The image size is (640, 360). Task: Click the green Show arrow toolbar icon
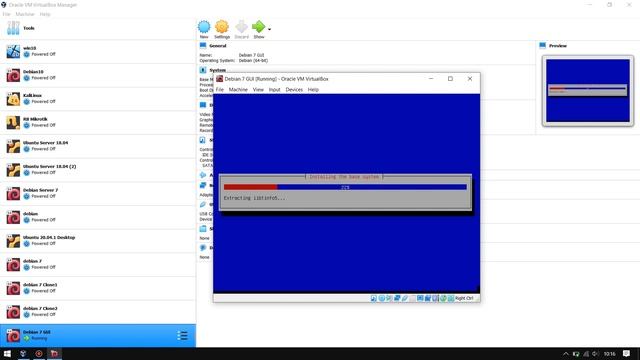tap(258, 27)
